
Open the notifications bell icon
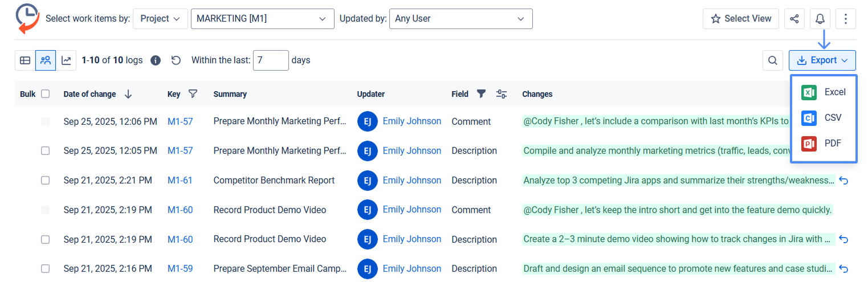click(820, 19)
